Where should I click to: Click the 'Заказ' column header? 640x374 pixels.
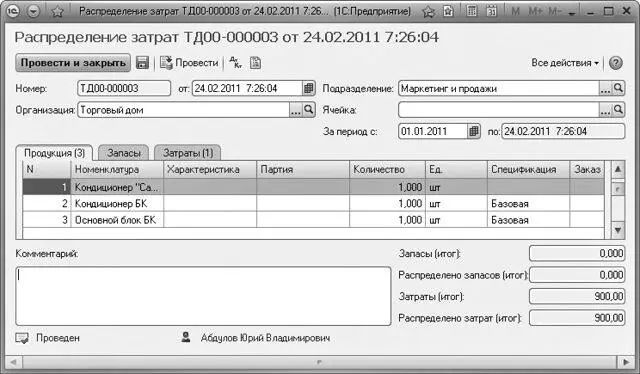(587, 169)
